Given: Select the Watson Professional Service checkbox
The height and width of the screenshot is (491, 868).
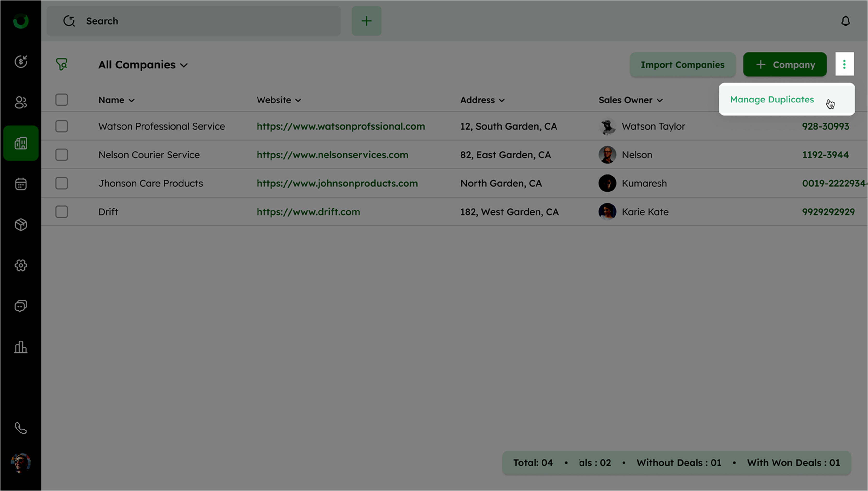Looking at the screenshot, I should coord(62,126).
